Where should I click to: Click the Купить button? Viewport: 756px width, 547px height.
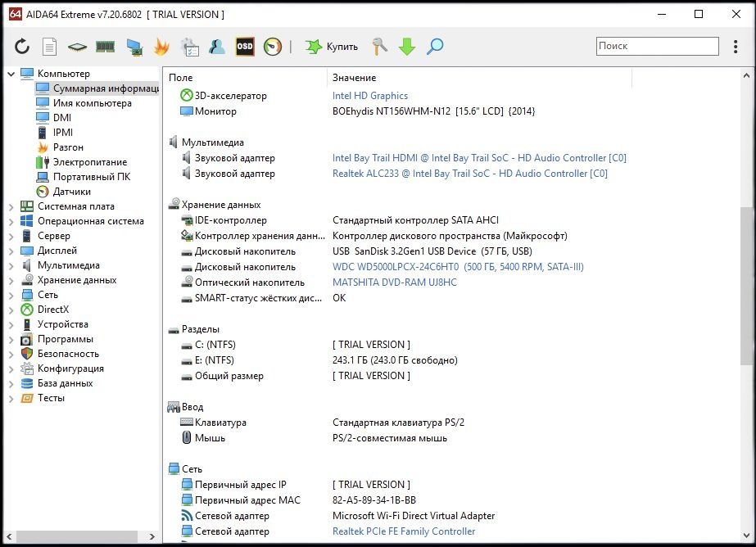(333, 47)
